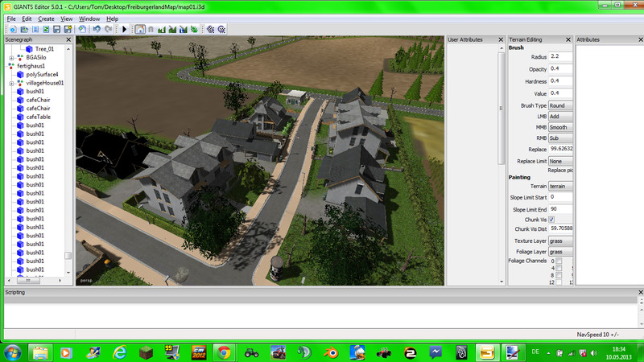Open the Brush Type dropdown
This screenshot has width=644, height=362.
560,105
